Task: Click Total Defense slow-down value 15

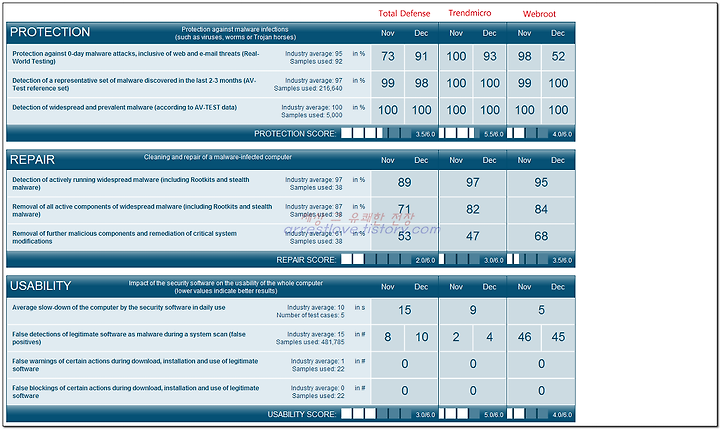Action: (x=405, y=310)
